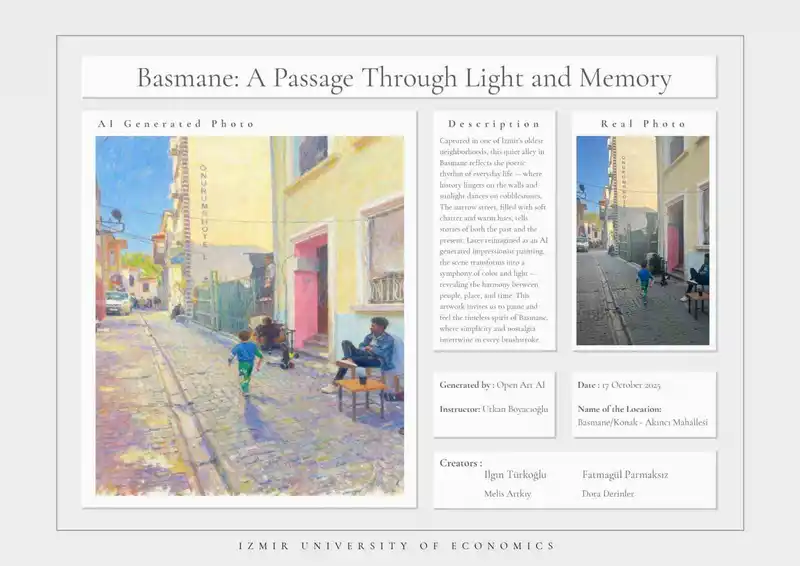
Task: Click the vertical hotel sign in the AI painting
Action: point(203,211)
